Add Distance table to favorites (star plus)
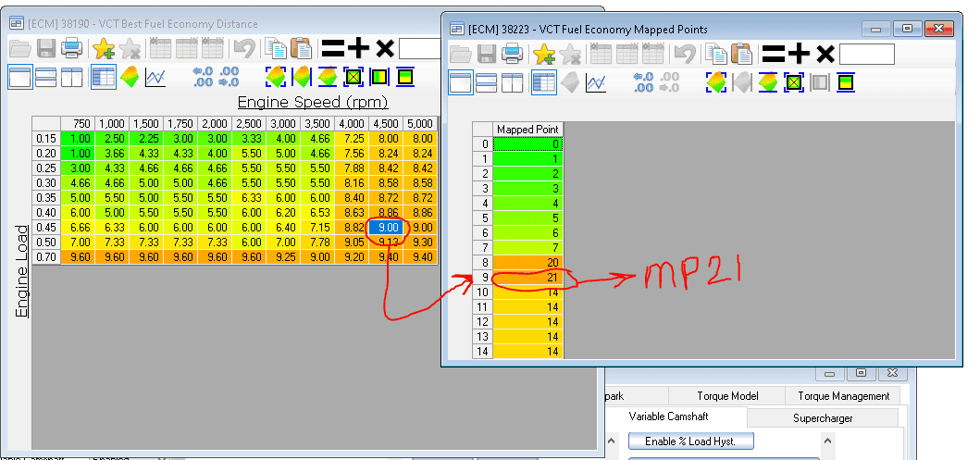This screenshot has width=980, height=460. click(104, 48)
